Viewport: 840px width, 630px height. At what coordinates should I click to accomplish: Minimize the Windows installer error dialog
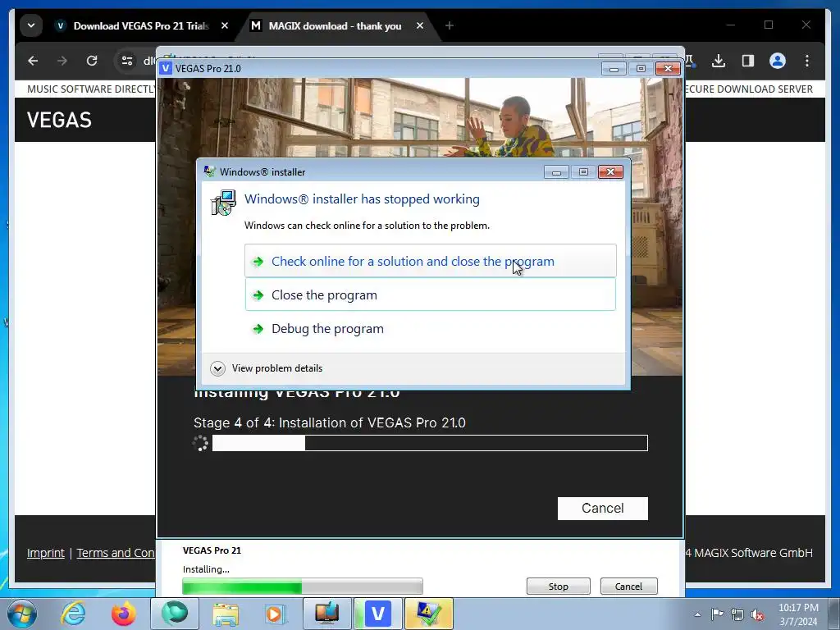tap(556, 172)
